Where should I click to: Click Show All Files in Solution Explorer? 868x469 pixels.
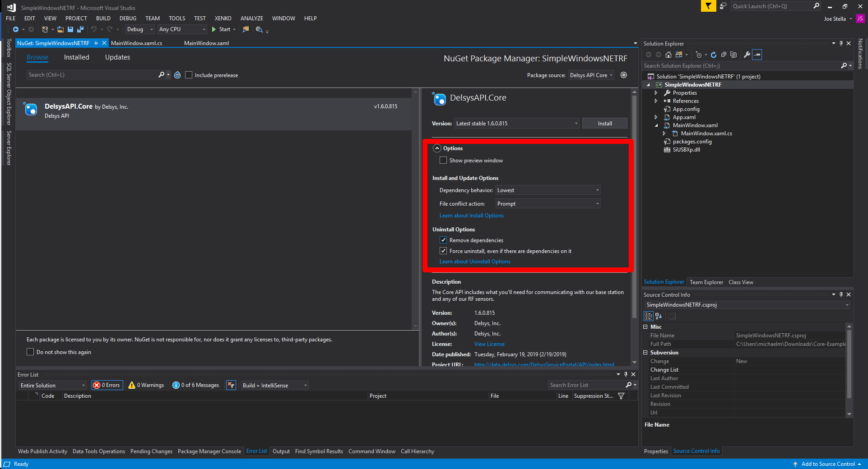point(733,55)
